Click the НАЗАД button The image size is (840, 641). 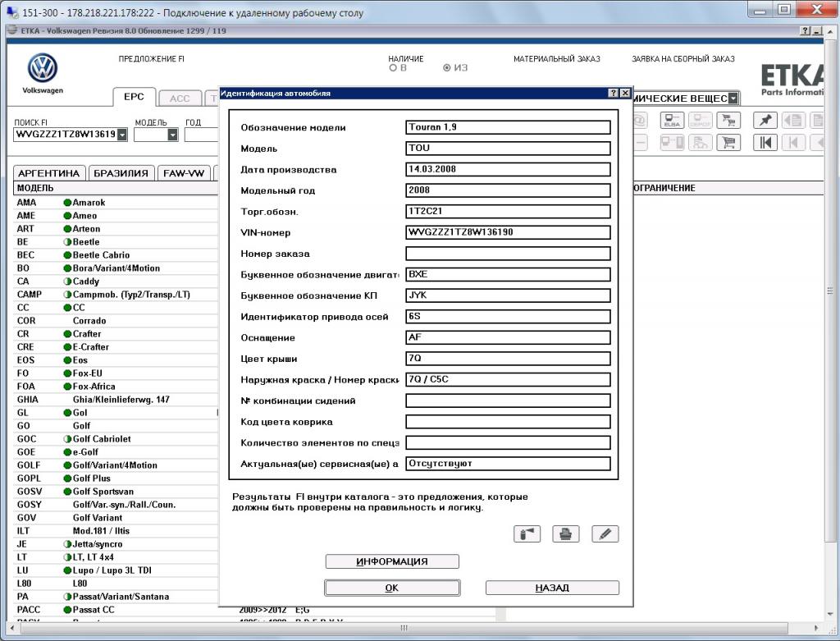(552, 588)
